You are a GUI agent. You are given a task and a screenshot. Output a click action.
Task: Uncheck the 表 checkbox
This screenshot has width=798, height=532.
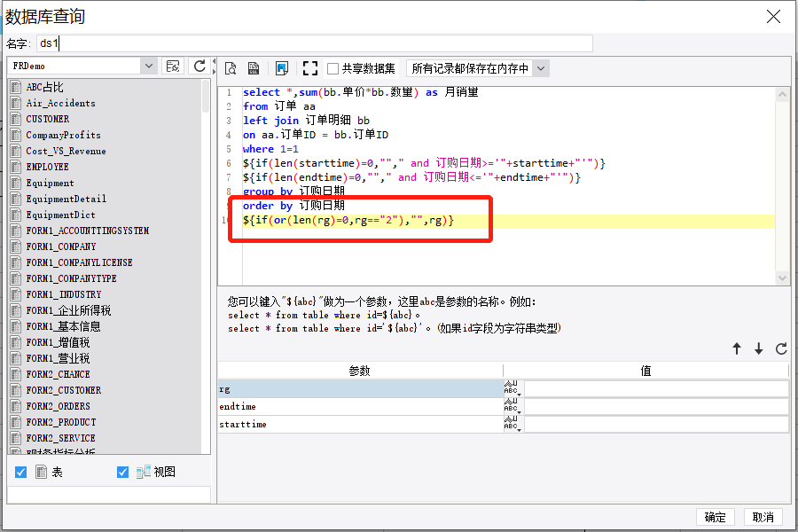(21, 472)
